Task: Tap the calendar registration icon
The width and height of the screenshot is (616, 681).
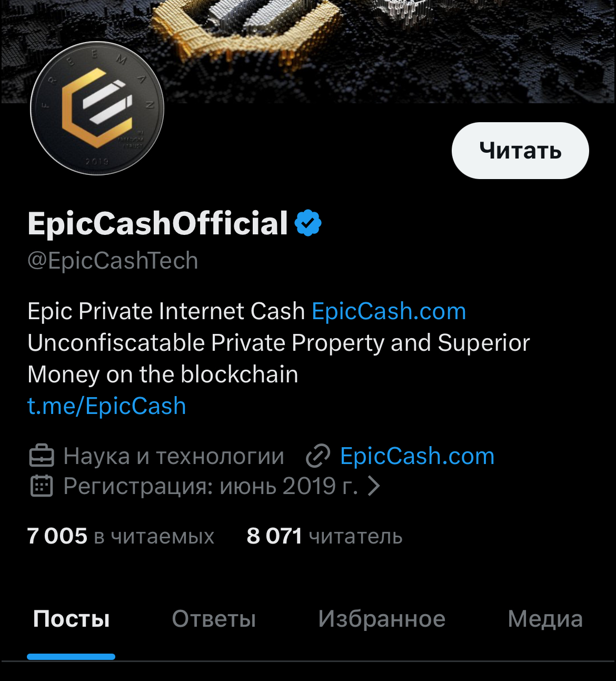Action: (x=42, y=486)
